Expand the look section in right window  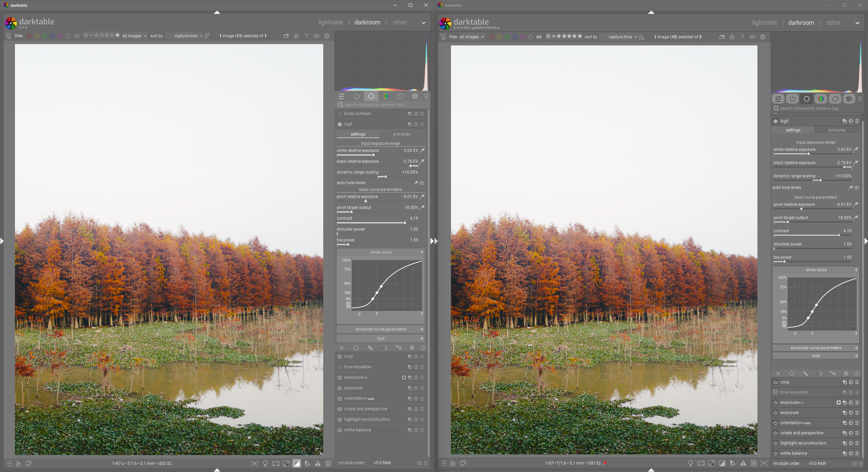point(815,356)
